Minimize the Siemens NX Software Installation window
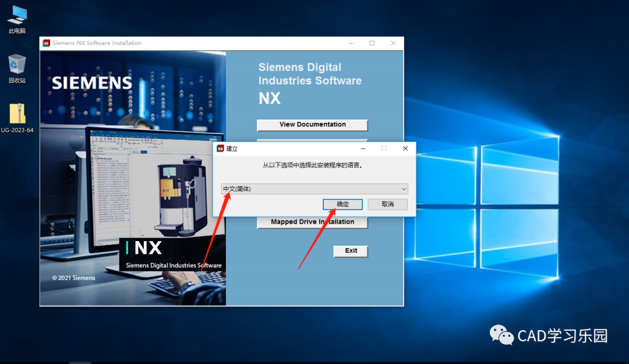This screenshot has height=364, width=629. 351,43
